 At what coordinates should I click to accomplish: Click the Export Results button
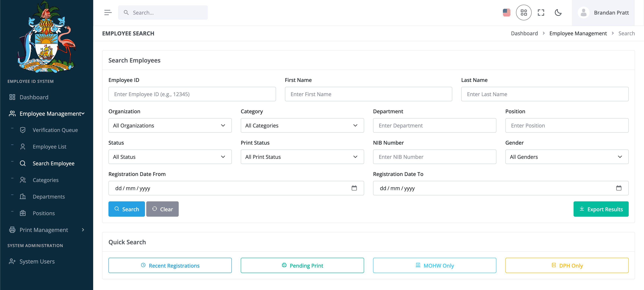point(601,209)
